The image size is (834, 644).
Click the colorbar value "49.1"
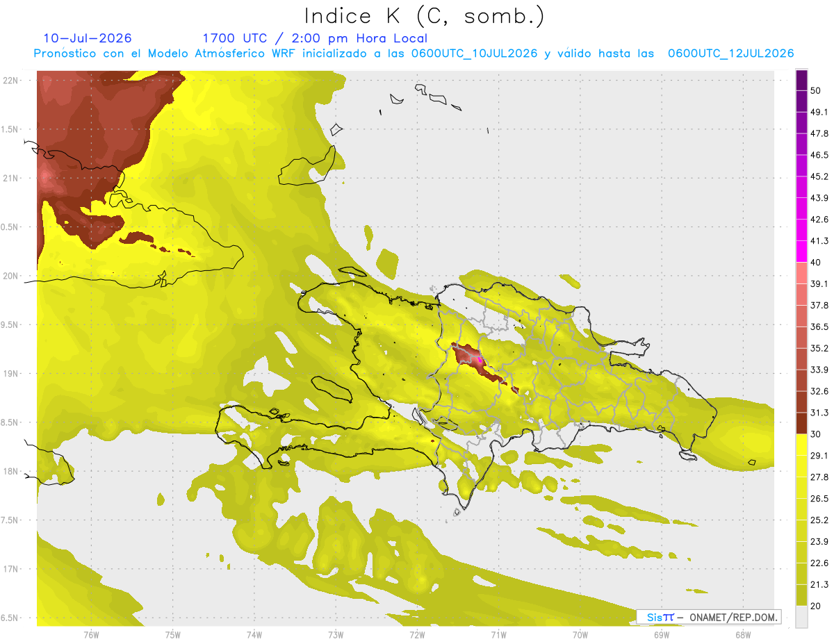coord(819,112)
